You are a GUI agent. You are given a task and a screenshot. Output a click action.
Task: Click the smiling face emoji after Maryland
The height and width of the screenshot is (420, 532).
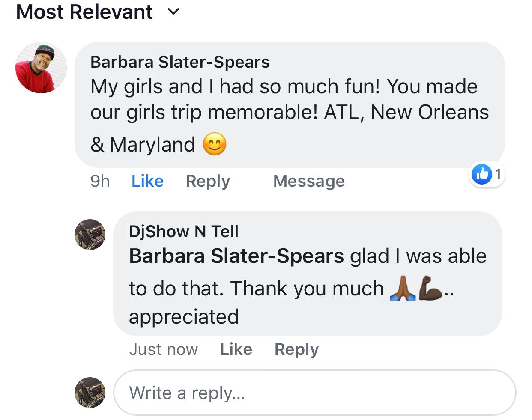click(215, 144)
